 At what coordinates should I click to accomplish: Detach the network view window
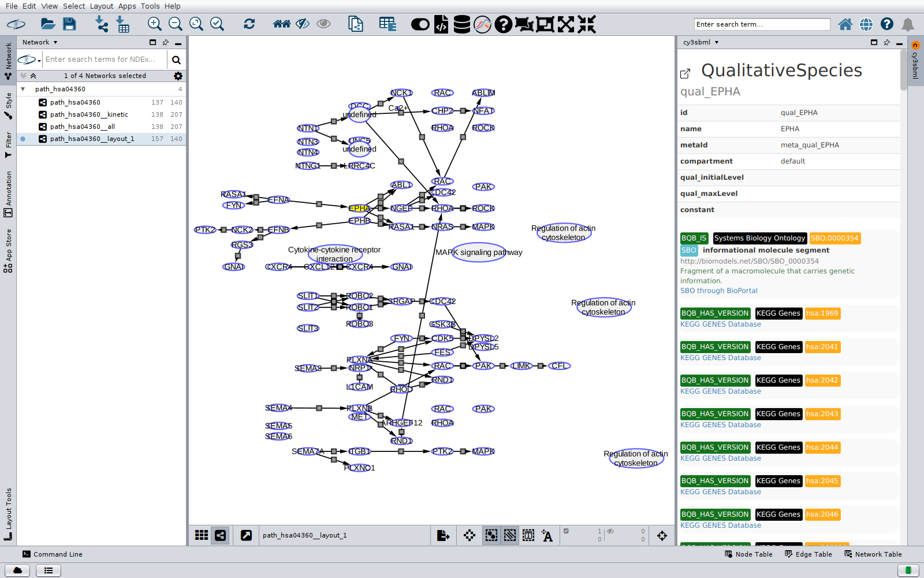[x=246, y=535]
